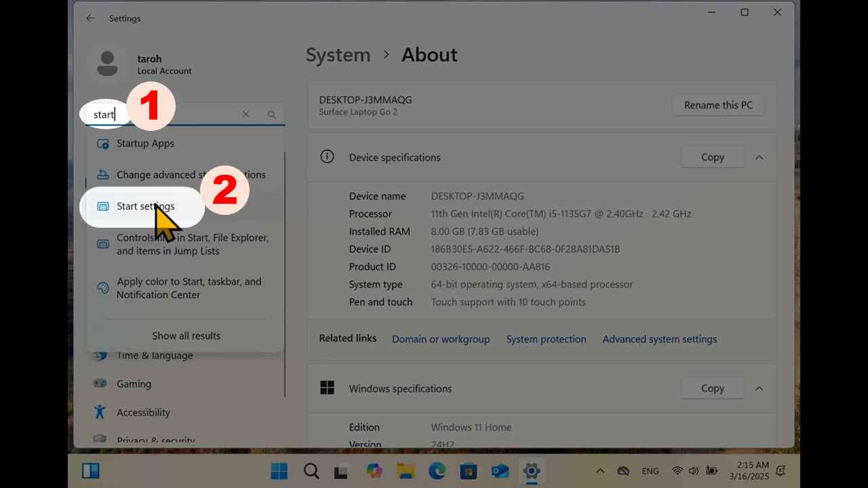Click the Start settings result icon
Image resolution: width=868 pixels, height=488 pixels.
click(x=103, y=206)
